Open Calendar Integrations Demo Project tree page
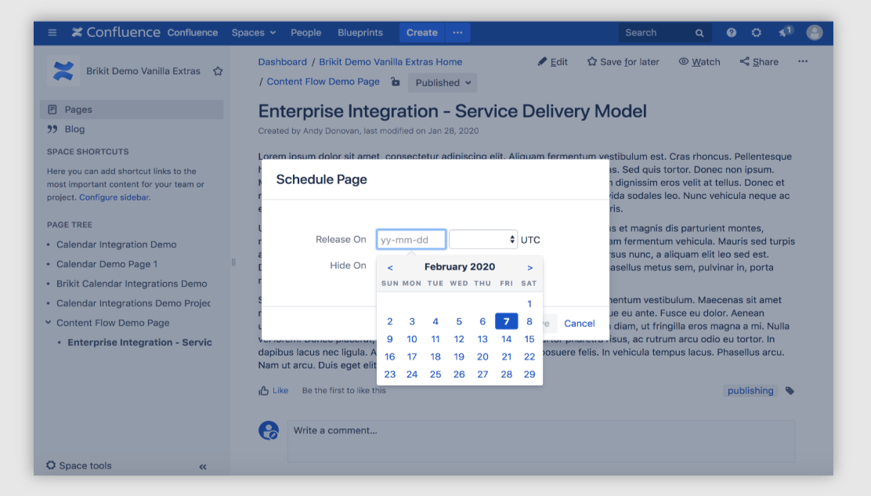871x496 pixels. pos(133,303)
